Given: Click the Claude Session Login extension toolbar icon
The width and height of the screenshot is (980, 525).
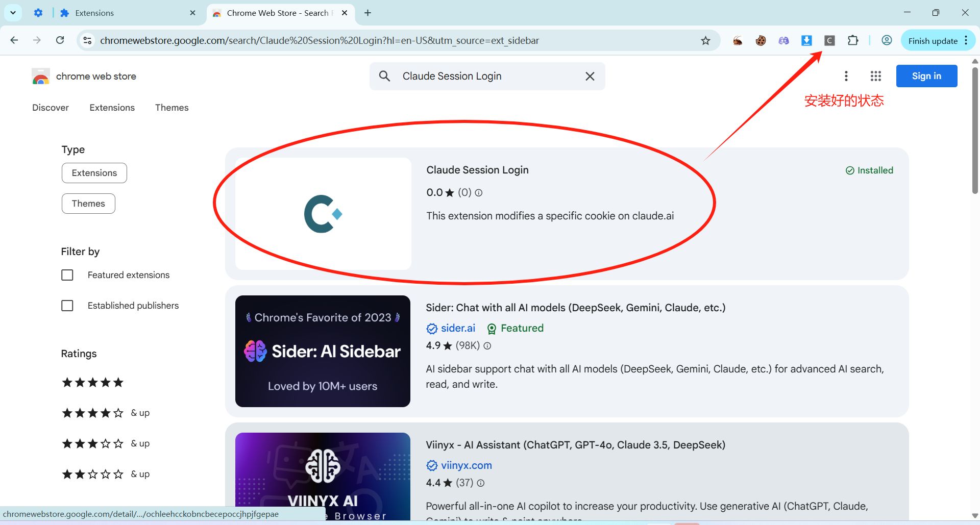Looking at the screenshot, I should coord(829,41).
